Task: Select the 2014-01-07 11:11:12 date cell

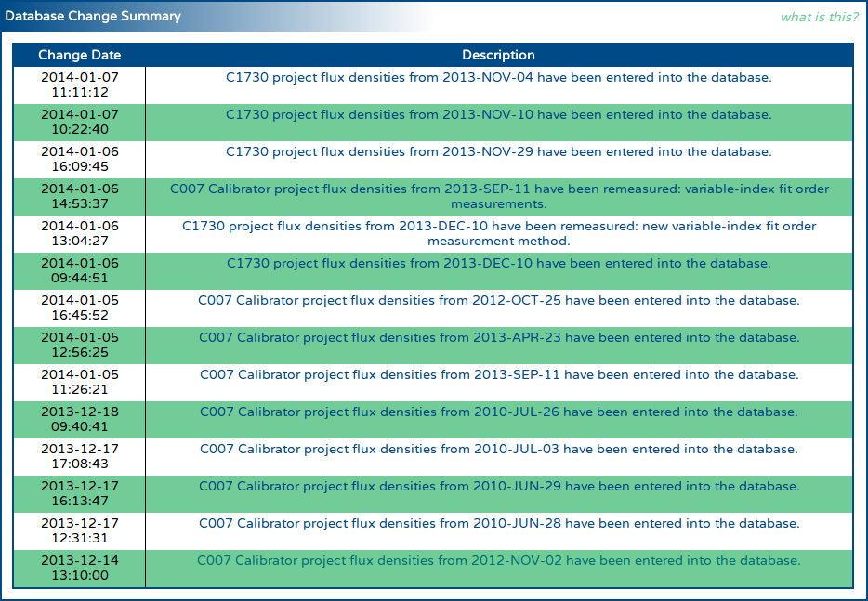Action: [x=80, y=85]
